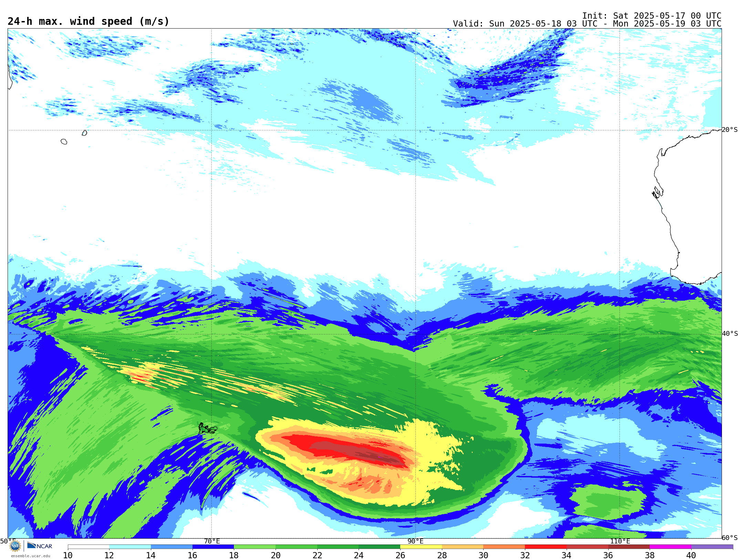Click the colorbar tick label 34

[x=567, y=555]
